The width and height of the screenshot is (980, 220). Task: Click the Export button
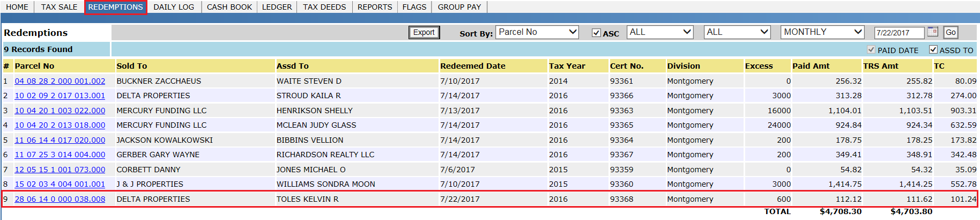pos(424,33)
